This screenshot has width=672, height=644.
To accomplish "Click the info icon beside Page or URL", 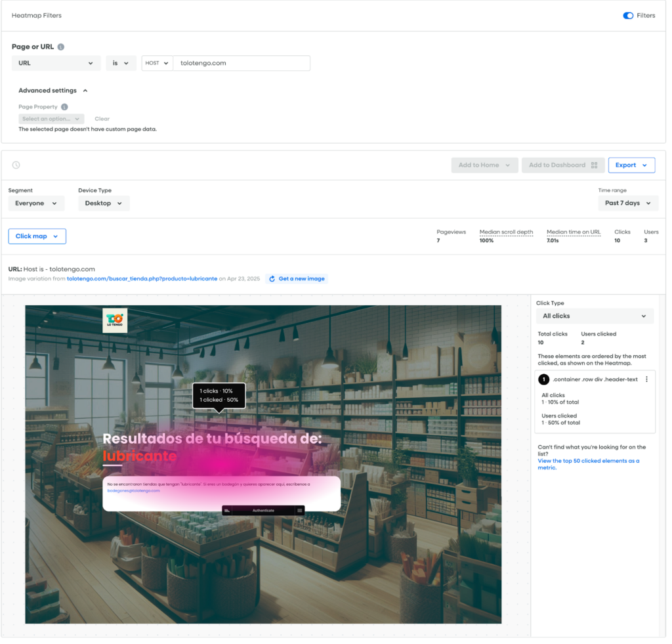I will tap(61, 47).
